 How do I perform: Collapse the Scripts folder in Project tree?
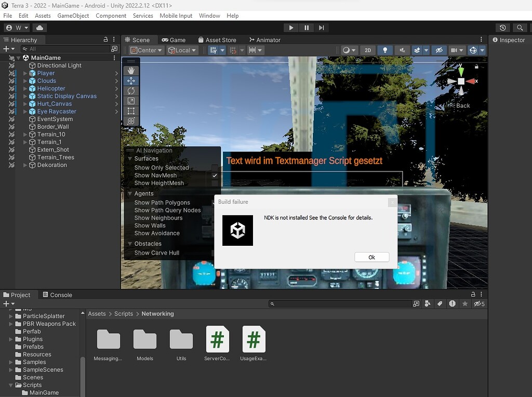pos(11,385)
